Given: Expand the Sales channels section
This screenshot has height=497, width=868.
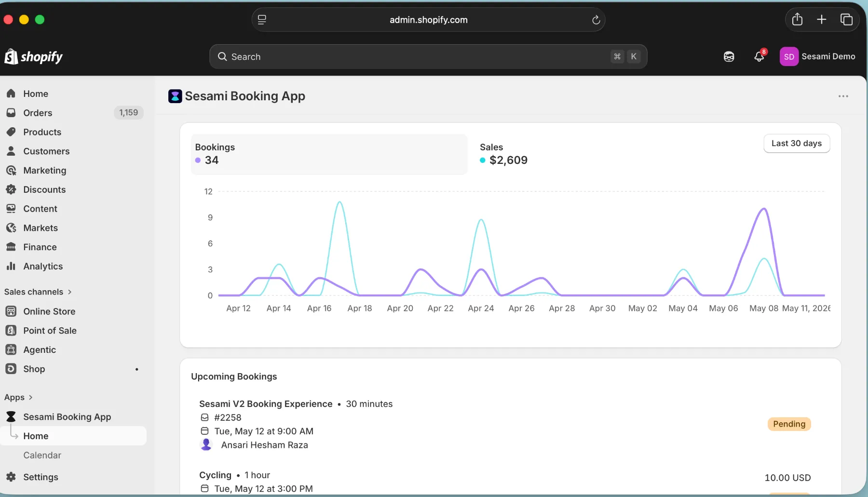Looking at the screenshot, I should tap(38, 292).
